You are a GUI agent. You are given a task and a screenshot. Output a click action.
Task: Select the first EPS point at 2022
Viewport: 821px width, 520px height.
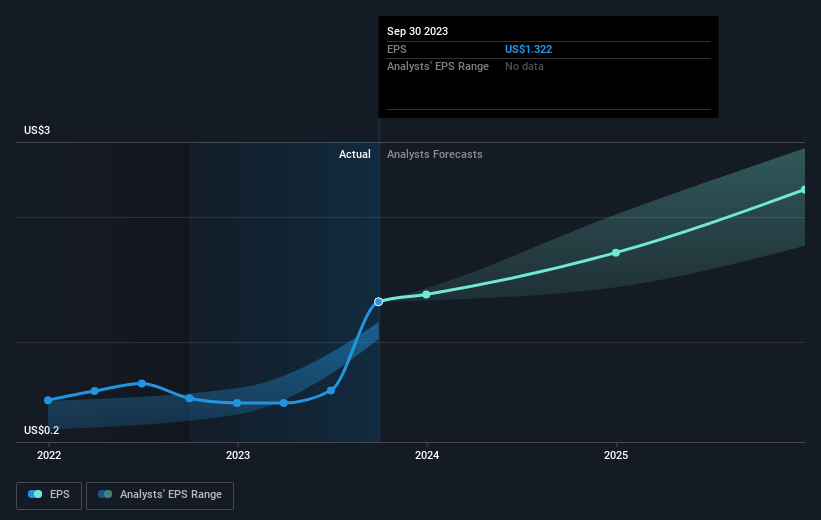click(48, 400)
